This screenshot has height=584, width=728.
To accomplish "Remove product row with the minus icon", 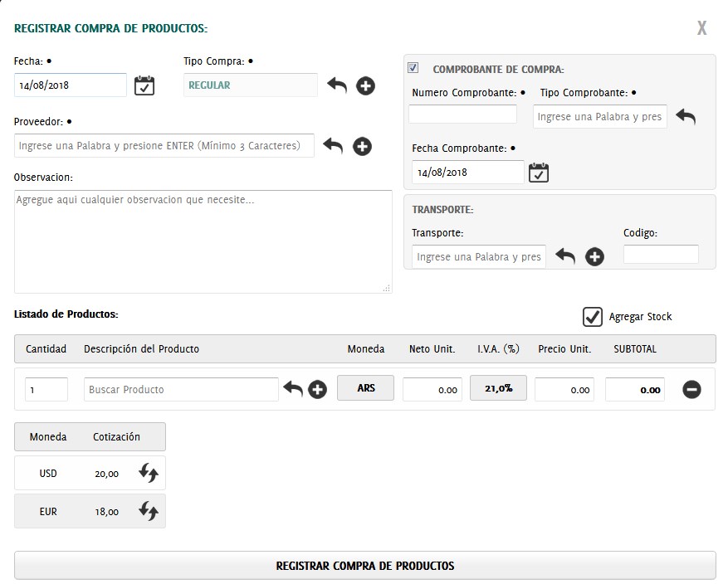I will [x=691, y=389].
